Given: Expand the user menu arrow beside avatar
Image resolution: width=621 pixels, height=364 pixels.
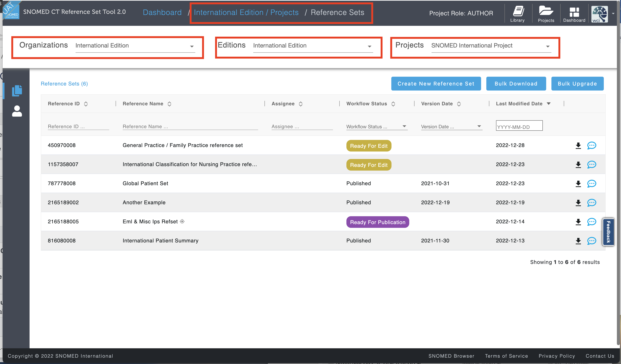Looking at the screenshot, I should [613, 14].
